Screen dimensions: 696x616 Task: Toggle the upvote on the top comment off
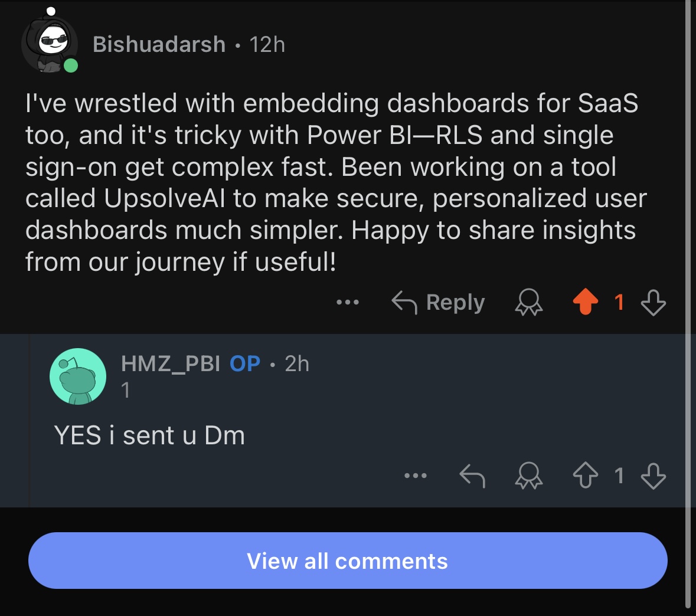click(x=585, y=303)
